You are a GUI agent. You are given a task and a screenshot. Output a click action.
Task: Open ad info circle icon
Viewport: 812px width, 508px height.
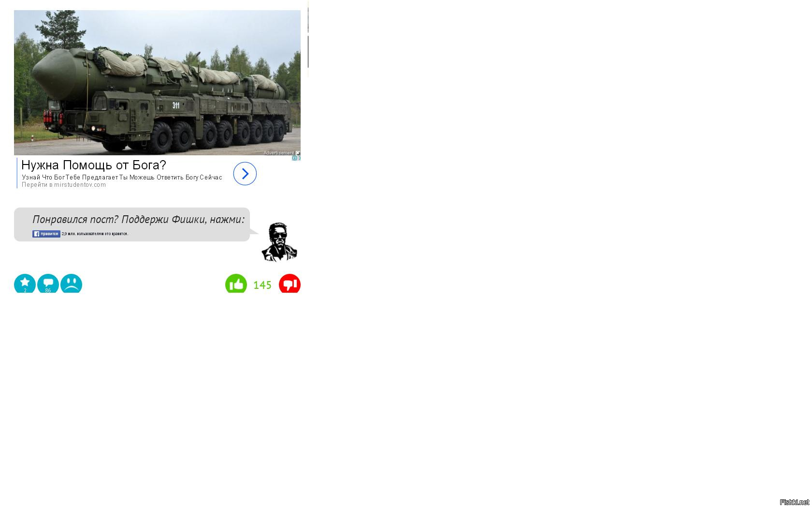(294, 158)
